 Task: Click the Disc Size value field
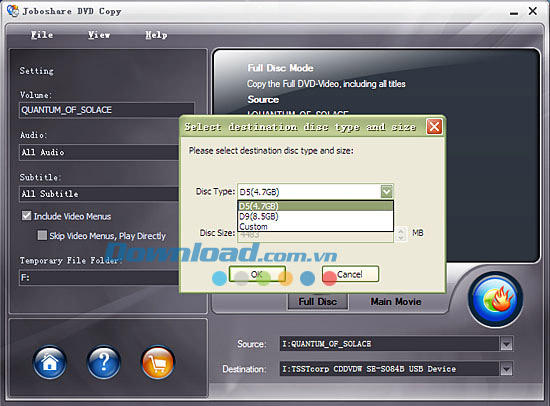click(x=315, y=236)
